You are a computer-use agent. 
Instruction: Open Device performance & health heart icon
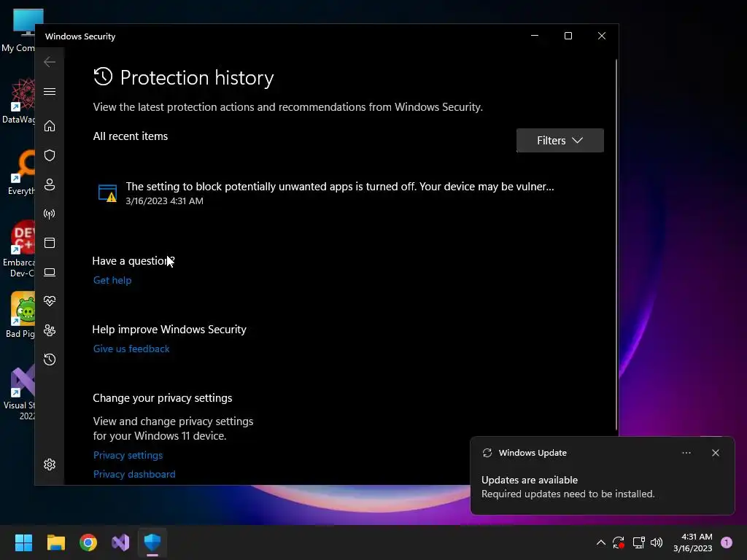click(x=50, y=301)
